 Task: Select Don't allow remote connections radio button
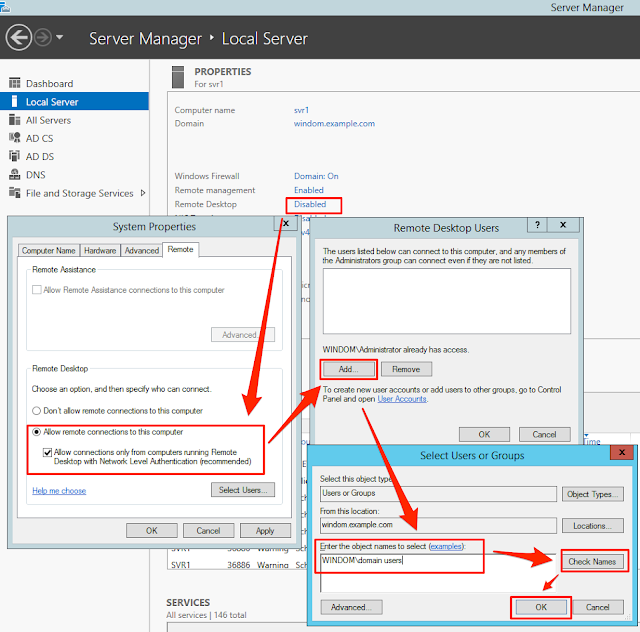click(36, 411)
